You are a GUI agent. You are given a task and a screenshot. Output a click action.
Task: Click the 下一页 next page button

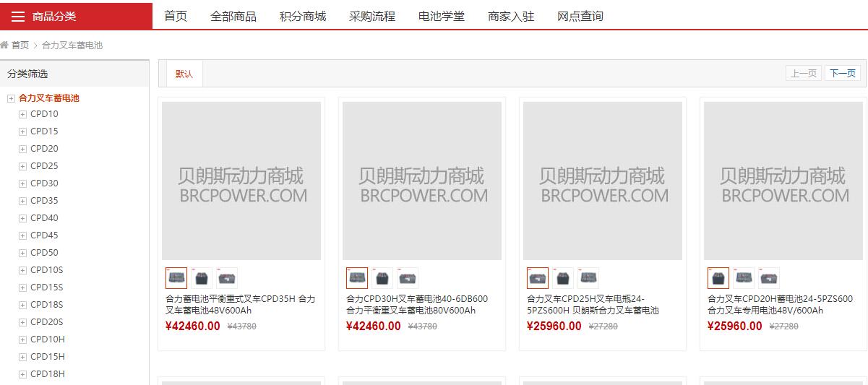(842, 73)
